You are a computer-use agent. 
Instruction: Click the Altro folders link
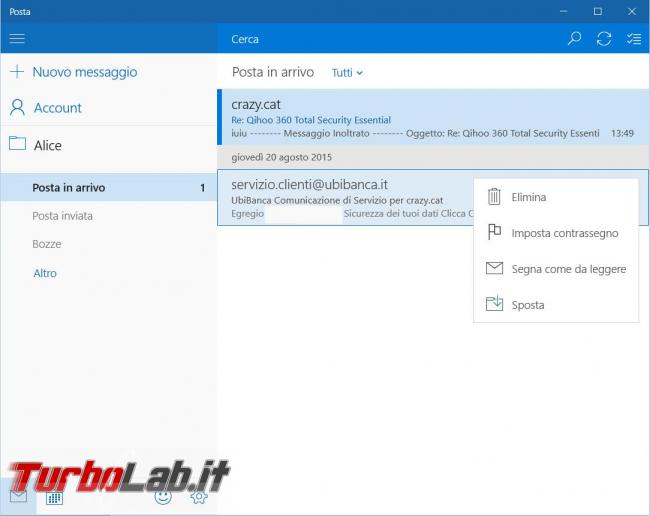45,273
